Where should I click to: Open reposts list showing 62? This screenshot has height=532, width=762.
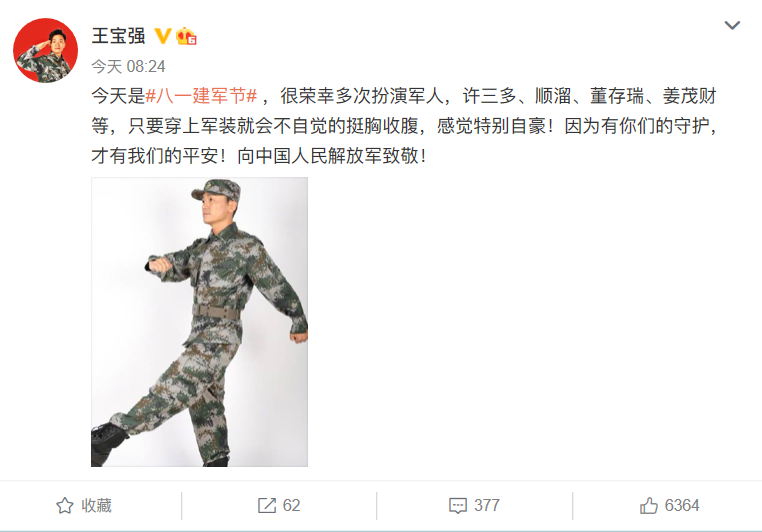click(279, 506)
